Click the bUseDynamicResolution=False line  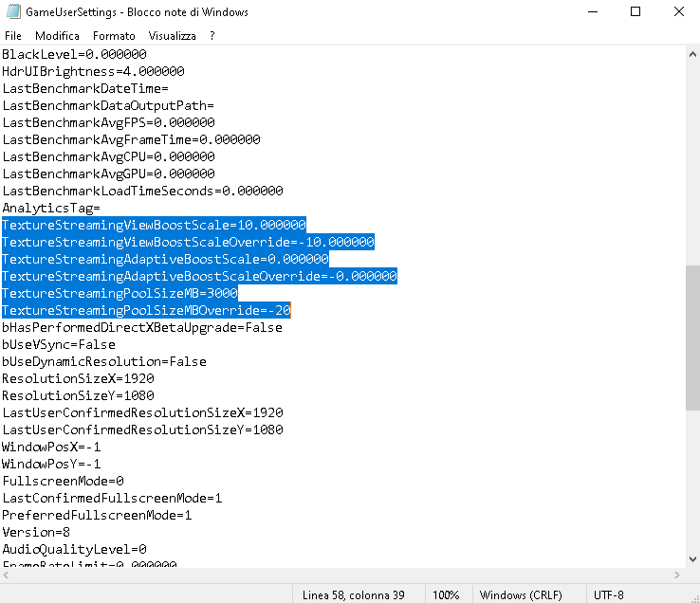coord(104,361)
